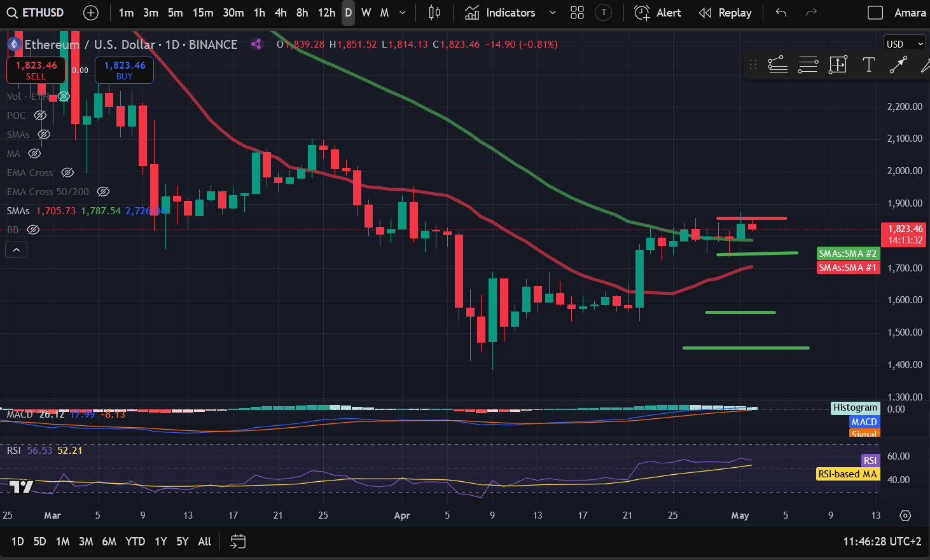Switch to the W weekly timeframe
Viewport: 930px width, 560px height.
pos(366,13)
